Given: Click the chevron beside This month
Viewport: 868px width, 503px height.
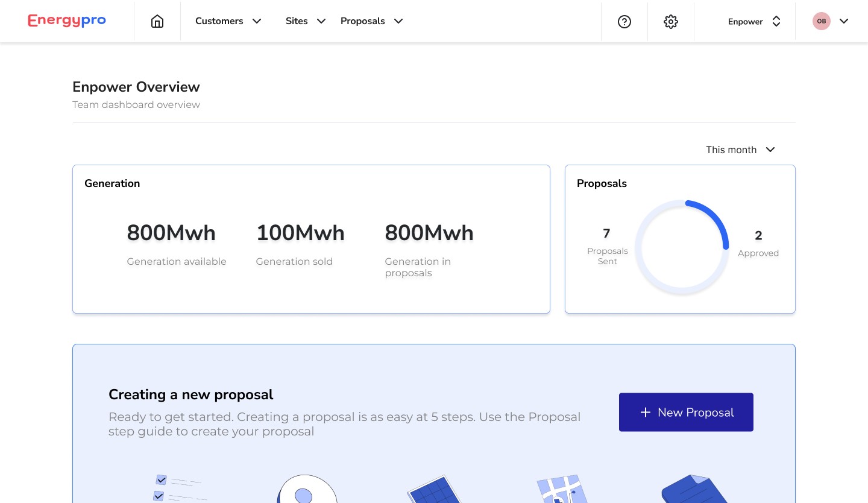Looking at the screenshot, I should 770,150.
